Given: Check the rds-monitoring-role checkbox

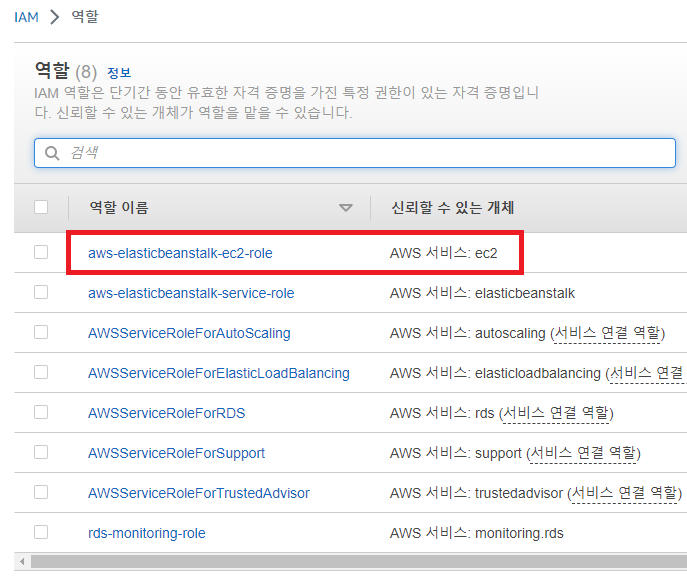Looking at the screenshot, I should click(41, 532).
